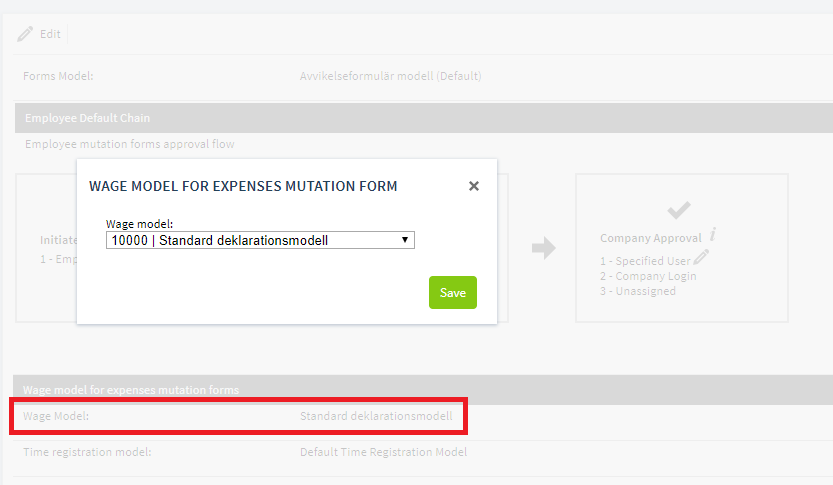Click the grey right arrow between steps
This screenshot has height=485, width=833.
[543, 248]
